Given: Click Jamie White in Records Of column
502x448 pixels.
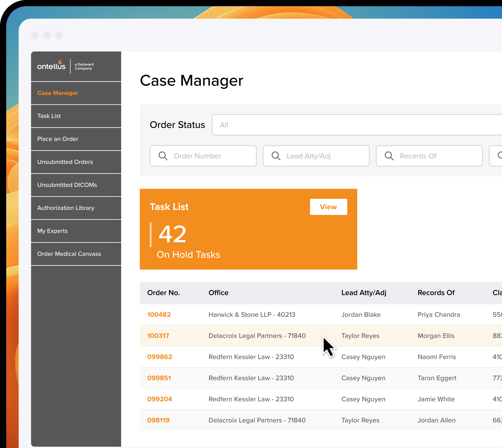Looking at the screenshot, I should [x=436, y=399].
